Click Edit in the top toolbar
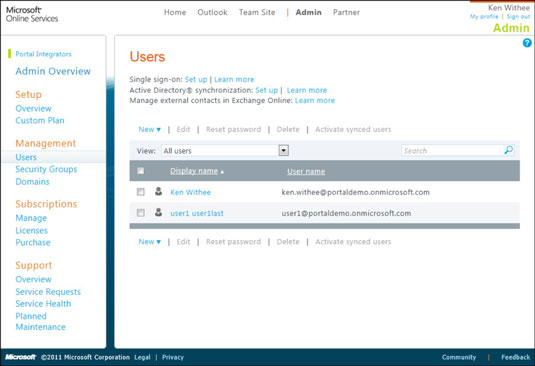Screen dimensions: 535x366 pyautogui.click(x=183, y=130)
